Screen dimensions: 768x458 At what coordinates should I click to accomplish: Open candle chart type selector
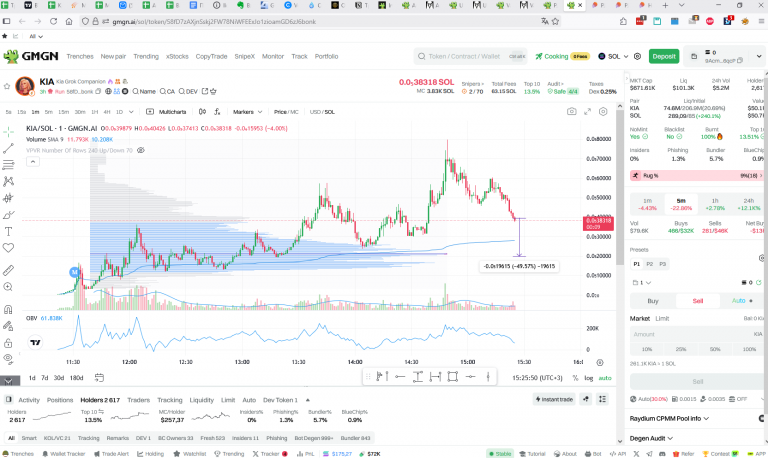pyautogui.click(x=202, y=112)
